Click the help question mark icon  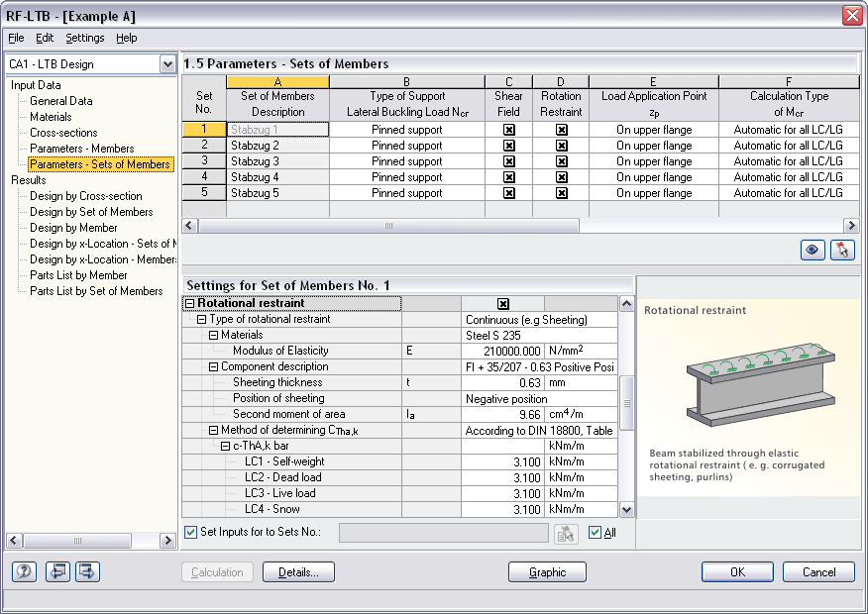point(24,571)
